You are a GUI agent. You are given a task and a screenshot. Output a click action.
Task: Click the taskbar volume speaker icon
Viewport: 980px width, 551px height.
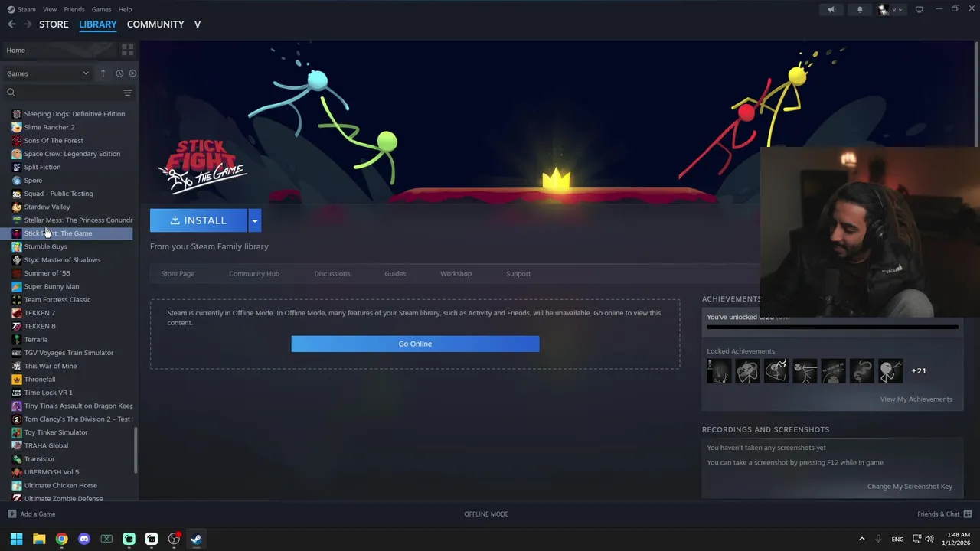pos(929,539)
